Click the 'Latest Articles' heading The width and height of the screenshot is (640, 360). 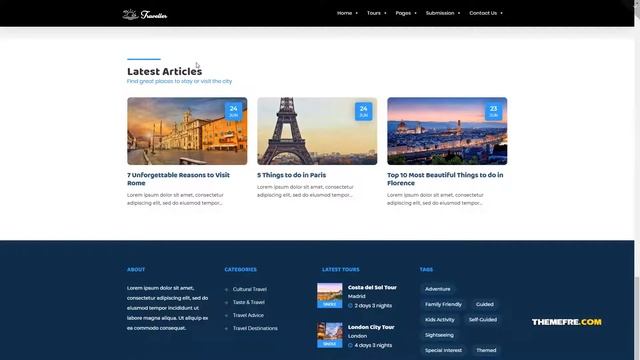[164, 71]
